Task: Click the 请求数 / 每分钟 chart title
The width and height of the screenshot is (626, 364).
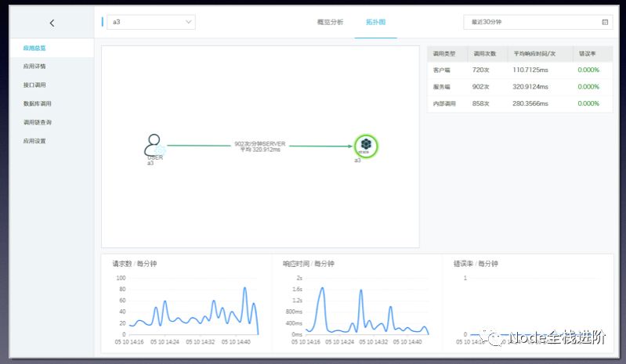Action: tap(135, 264)
